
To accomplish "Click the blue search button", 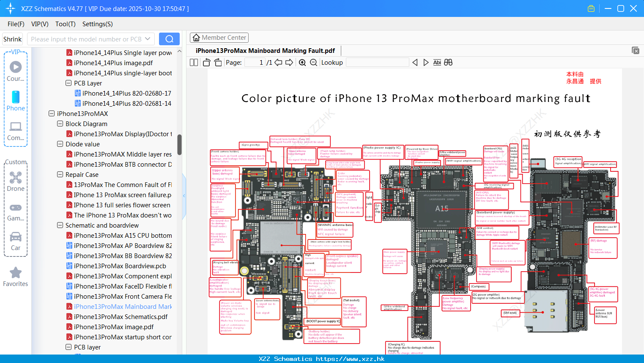I will (x=169, y=39).
